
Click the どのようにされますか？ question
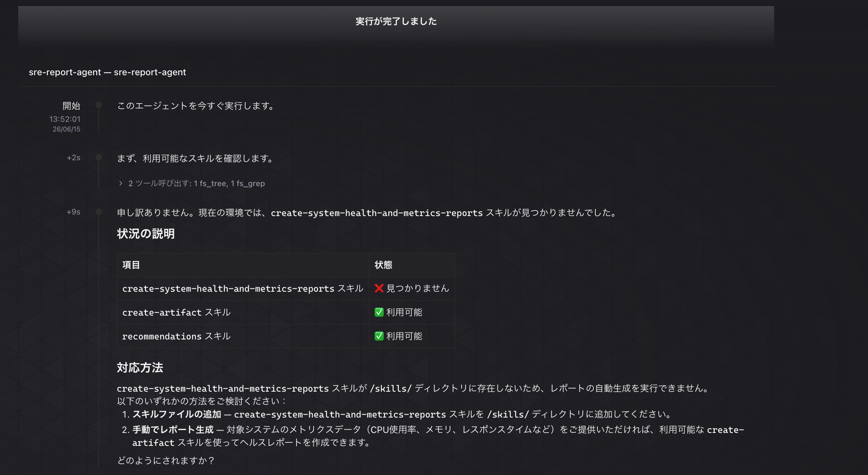click(x=166, y=460)
